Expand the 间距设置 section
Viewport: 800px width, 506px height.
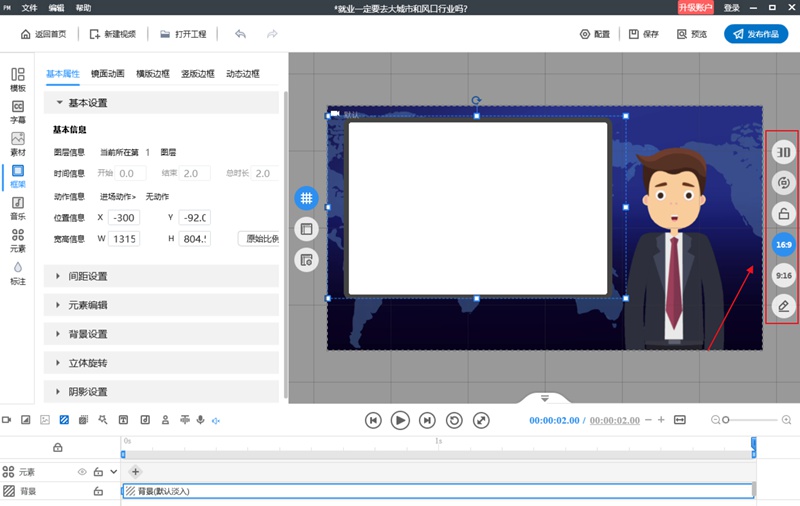[x=161, y=276]
